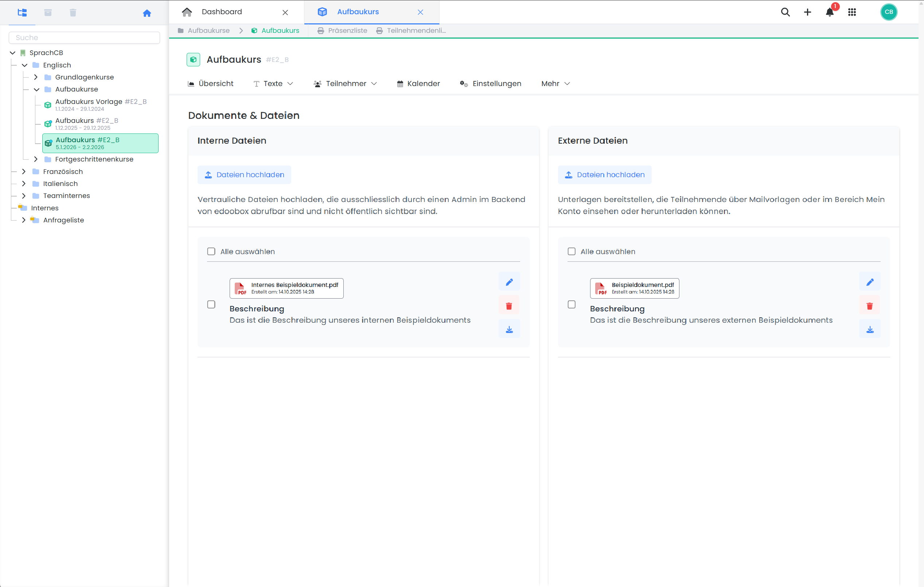The width and height of the screenshot is (924, 587).
Task: Switch to the Dashboard tab
Action: pos(222,12)
